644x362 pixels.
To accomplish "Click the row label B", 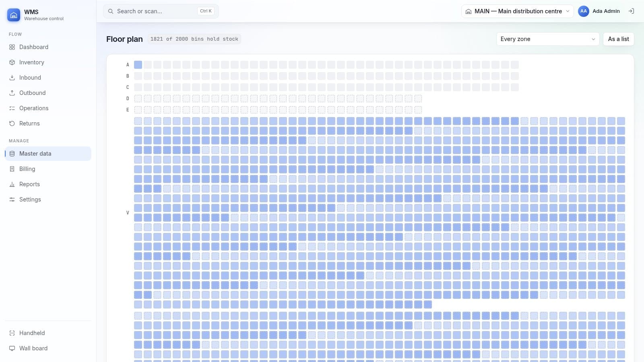I will [128, 76].
